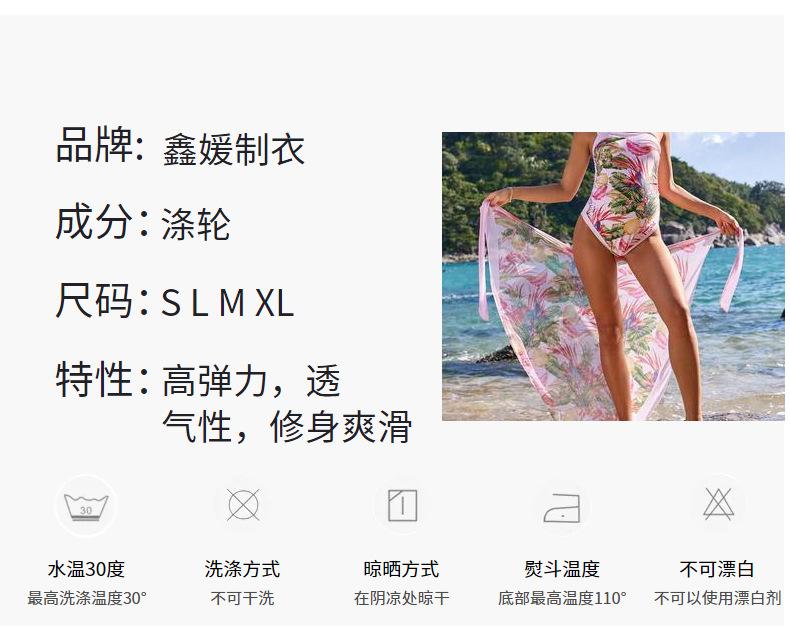Click the 最高洗涤温度30° caption

tap(87, 598)
